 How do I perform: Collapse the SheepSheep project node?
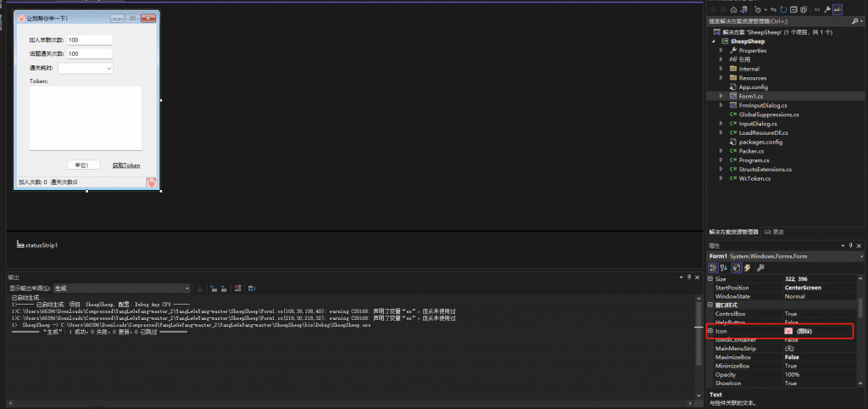pyautogui.click(x=713, y=41)
